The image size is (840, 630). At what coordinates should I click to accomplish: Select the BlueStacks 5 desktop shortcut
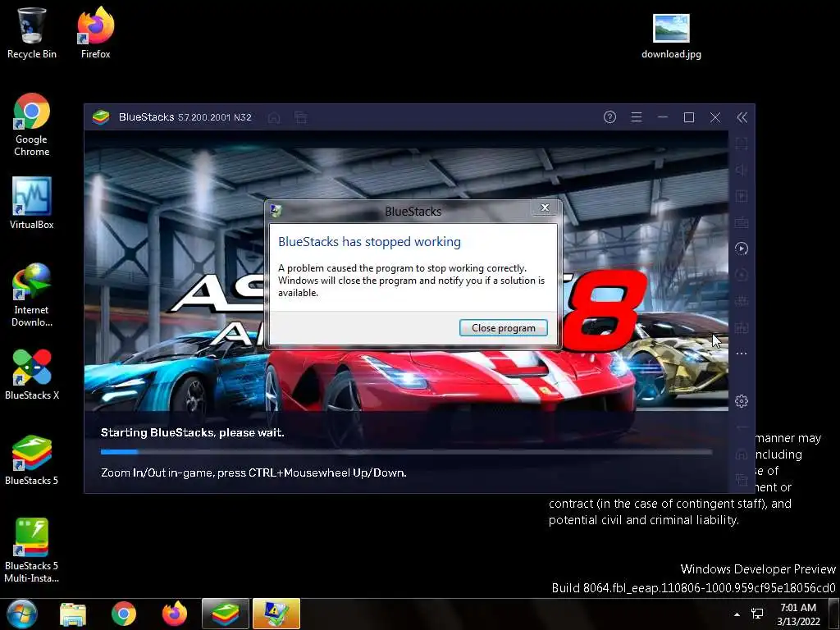(x=32, y=459)
